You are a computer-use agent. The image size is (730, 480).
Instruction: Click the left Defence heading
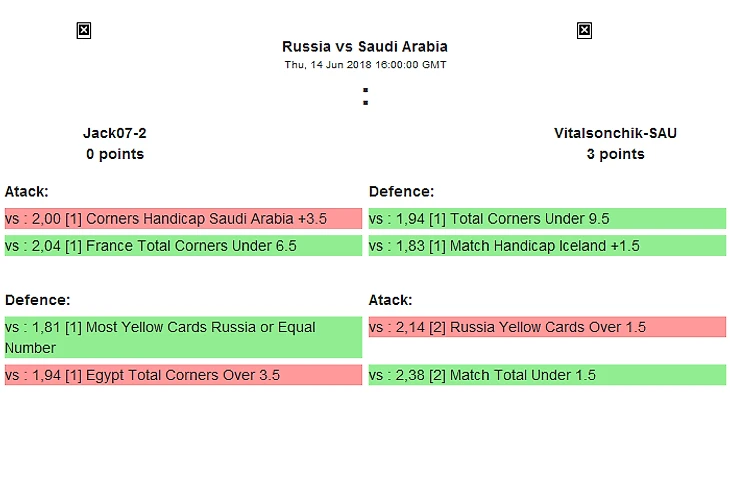37,300
